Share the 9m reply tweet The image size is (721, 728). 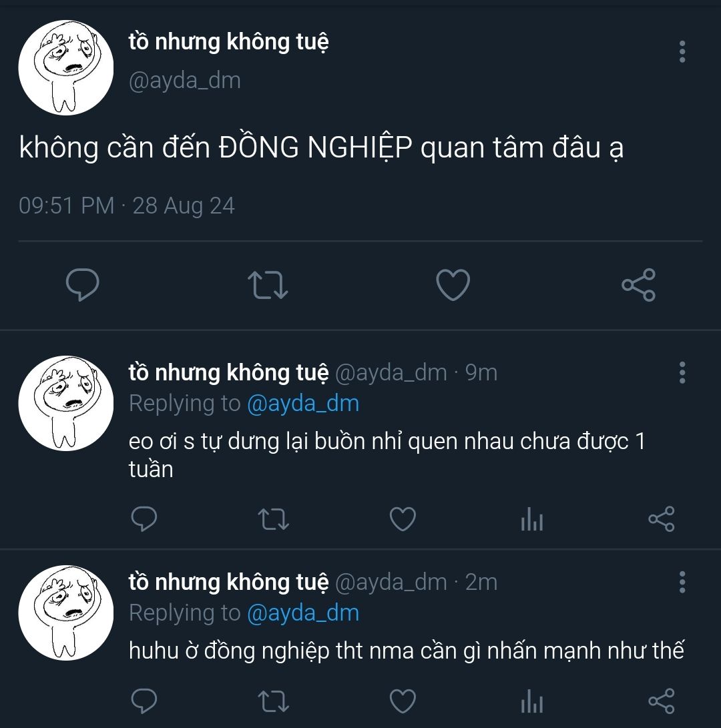(662, 518)
